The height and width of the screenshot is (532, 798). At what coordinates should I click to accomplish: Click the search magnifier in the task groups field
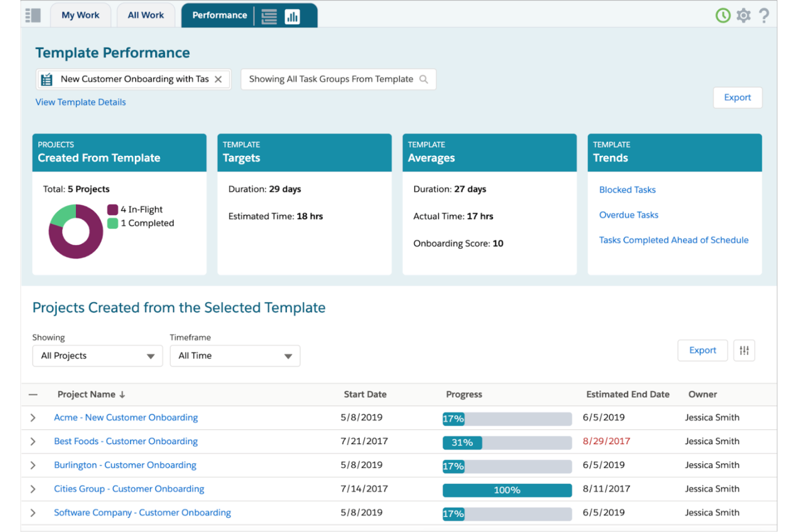(423, 79)
